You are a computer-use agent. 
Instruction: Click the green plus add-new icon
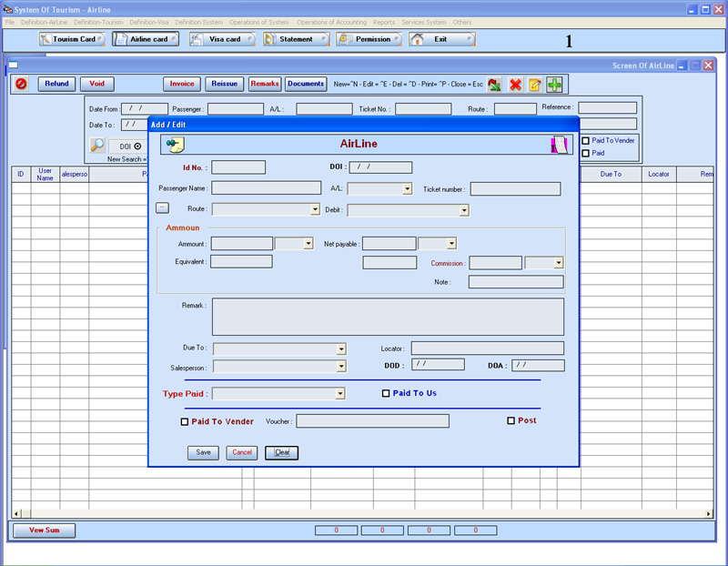pyautogui.click(x=554, y=85)
